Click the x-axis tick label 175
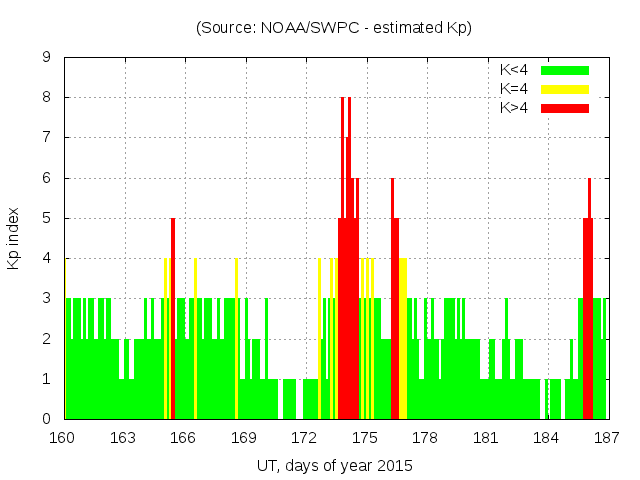The width and height of the screenshot is (640, 480). pos(365,438)
